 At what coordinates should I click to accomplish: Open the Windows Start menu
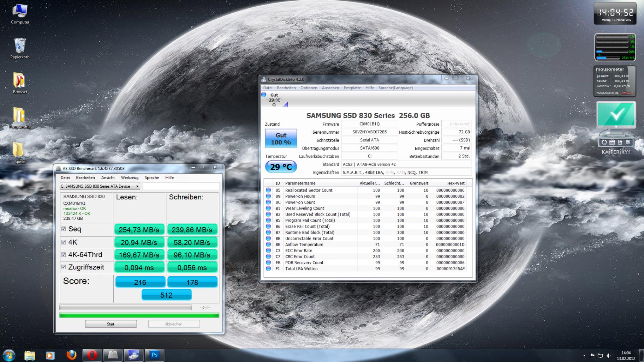point(9,355)
